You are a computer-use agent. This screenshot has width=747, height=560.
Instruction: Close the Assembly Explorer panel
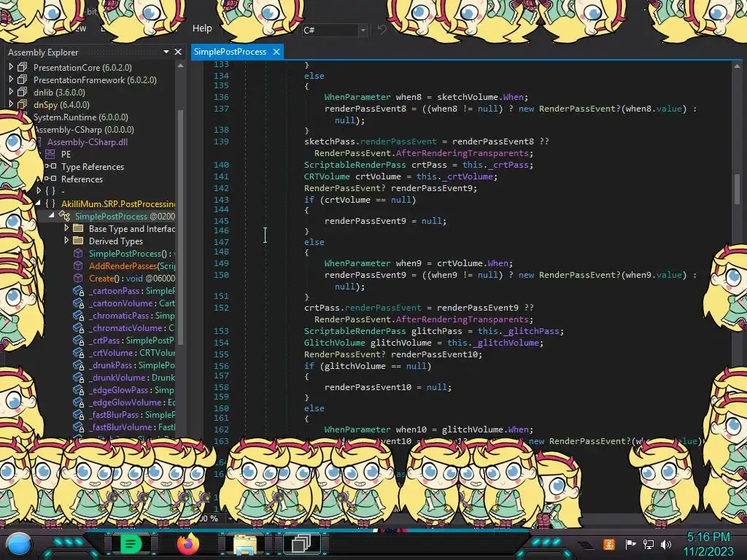point(178,52)
